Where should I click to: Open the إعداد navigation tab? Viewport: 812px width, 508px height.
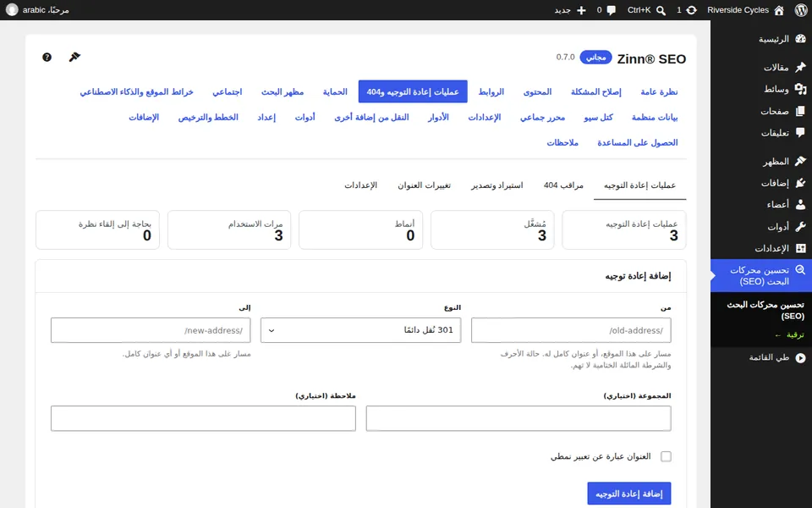point(266,117)
